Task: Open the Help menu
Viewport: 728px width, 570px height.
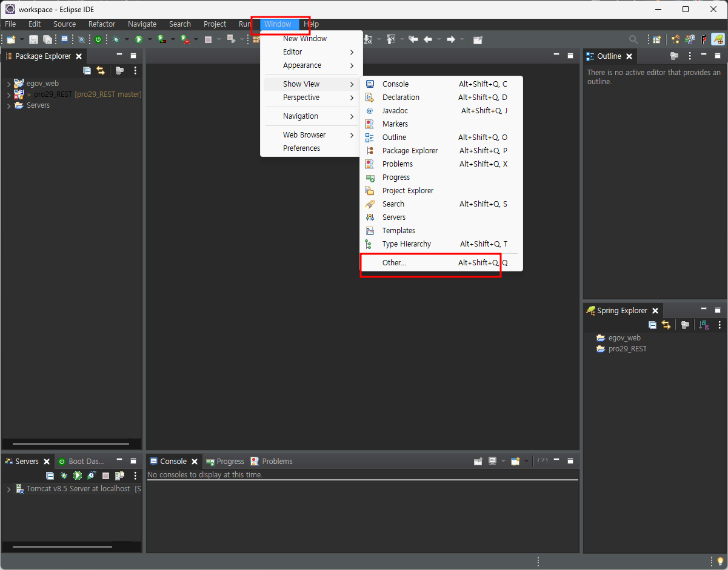Action: 312,24
